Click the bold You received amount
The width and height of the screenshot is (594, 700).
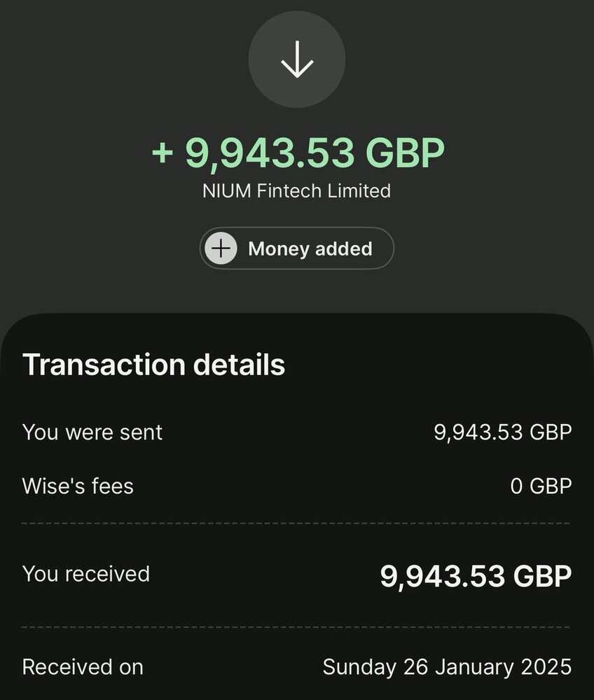tap(476, 576)
